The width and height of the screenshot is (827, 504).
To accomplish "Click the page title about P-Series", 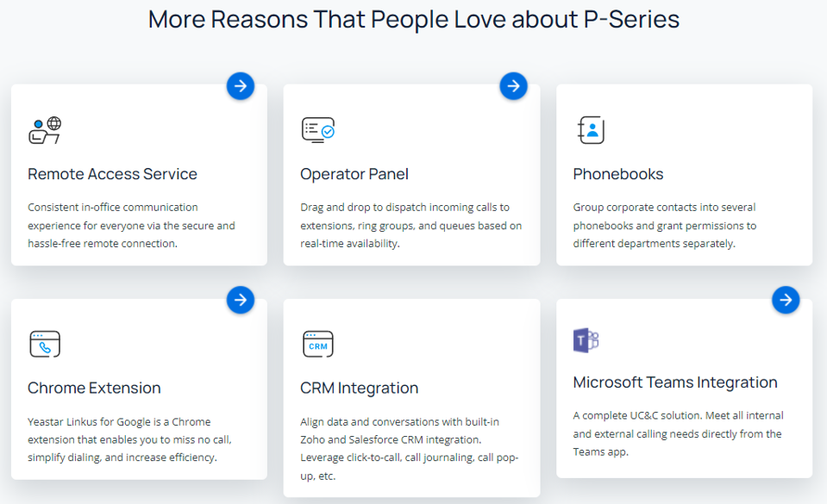I will point(414,19).
